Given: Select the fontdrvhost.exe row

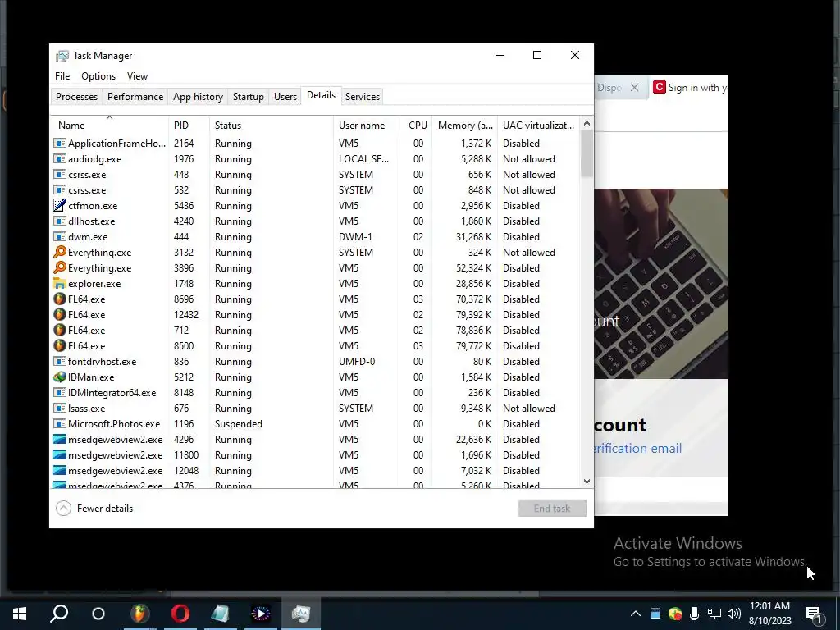Looking at the screenshot, I should (x=316, y=362).
